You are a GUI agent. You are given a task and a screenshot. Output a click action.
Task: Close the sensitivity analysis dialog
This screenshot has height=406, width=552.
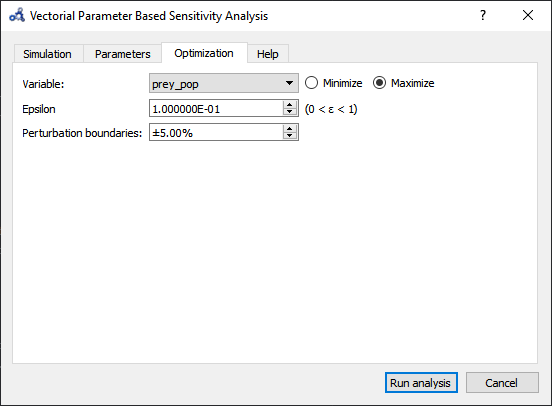click(528, 15)
